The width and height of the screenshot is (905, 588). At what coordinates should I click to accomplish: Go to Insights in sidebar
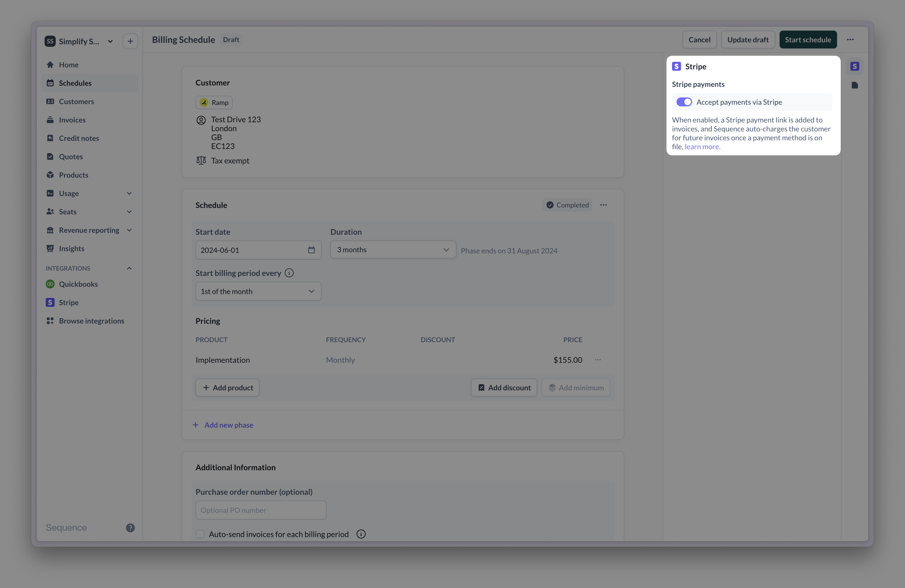point(89,248)
